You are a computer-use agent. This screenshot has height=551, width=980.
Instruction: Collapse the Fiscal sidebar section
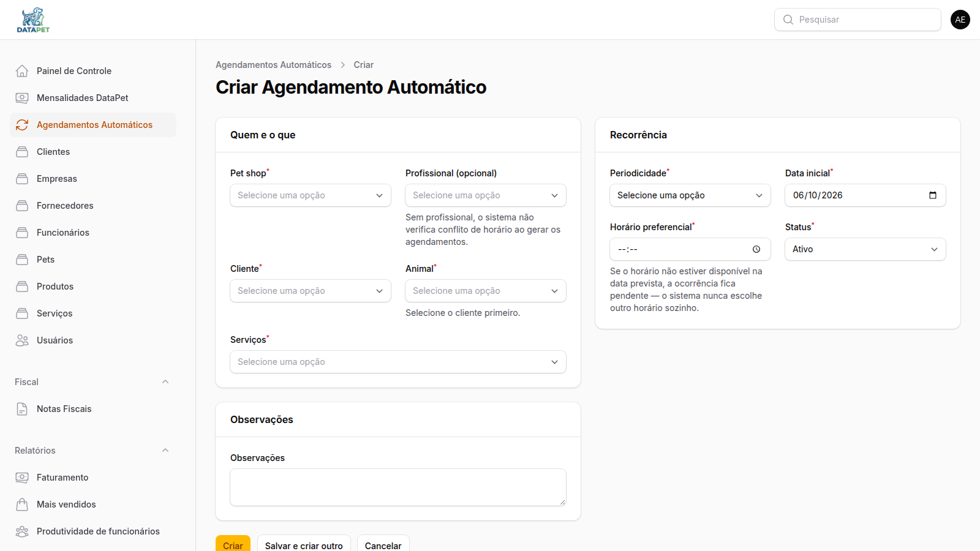point(165,382)
